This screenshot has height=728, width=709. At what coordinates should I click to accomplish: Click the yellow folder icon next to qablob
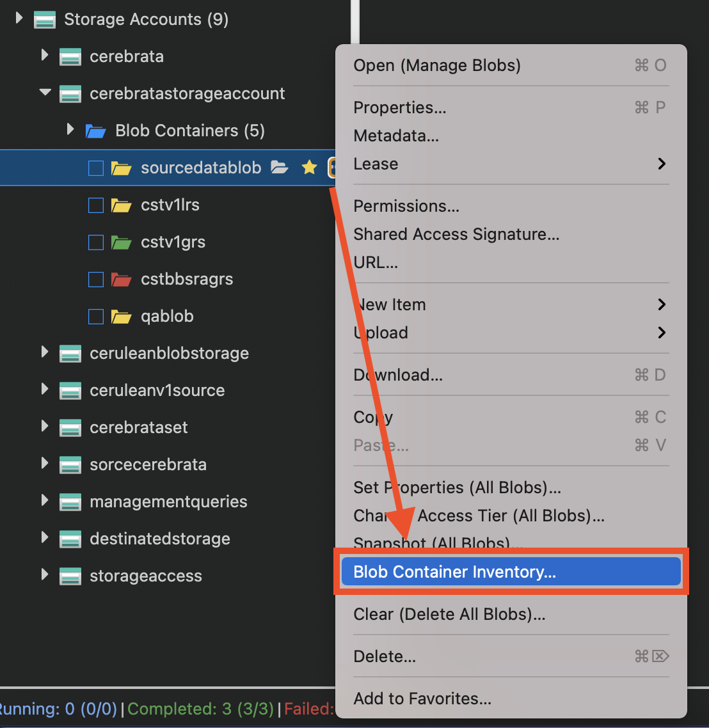tap(121, 316)
